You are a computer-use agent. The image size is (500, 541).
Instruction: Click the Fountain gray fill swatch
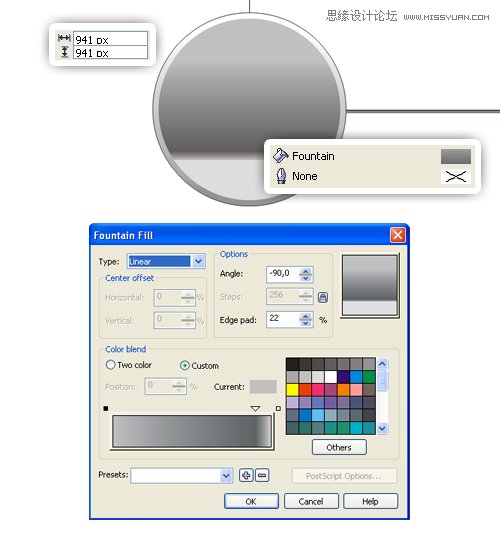455,156
